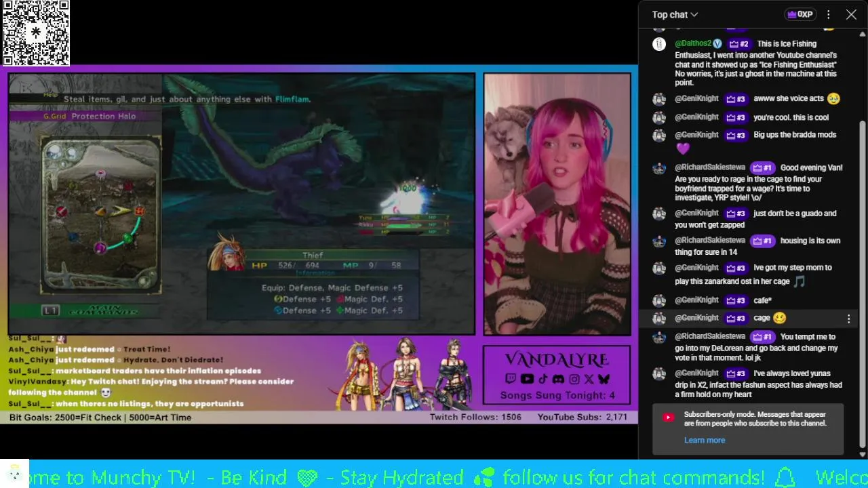This screenshot has height=488, width=868.
Task: Click @Dalthos2 username in chat
Action: 693,44
